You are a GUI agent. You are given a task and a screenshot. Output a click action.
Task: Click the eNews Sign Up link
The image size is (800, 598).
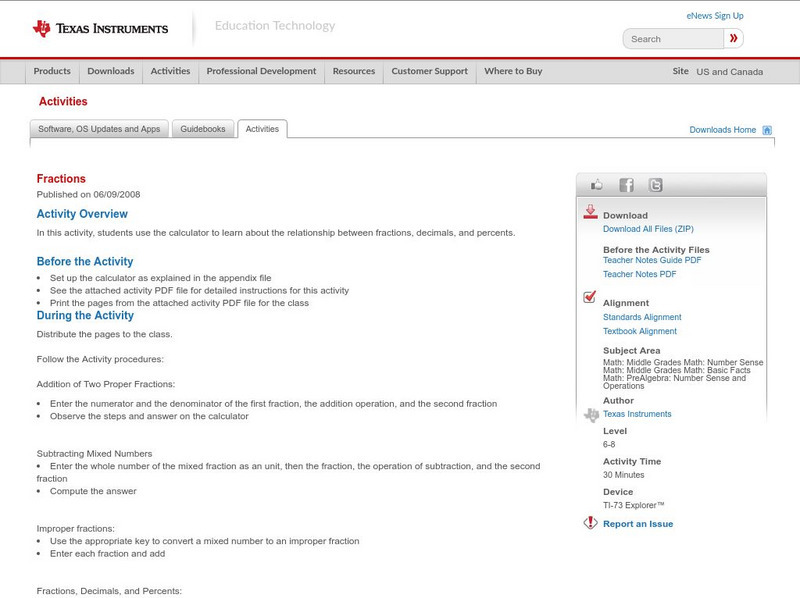coord(715,16)
